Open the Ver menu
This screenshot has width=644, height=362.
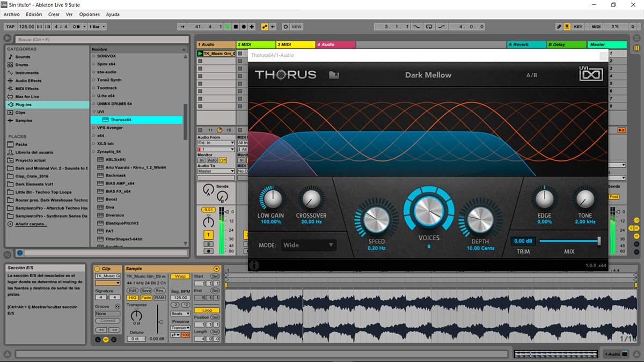click(69, 14)
